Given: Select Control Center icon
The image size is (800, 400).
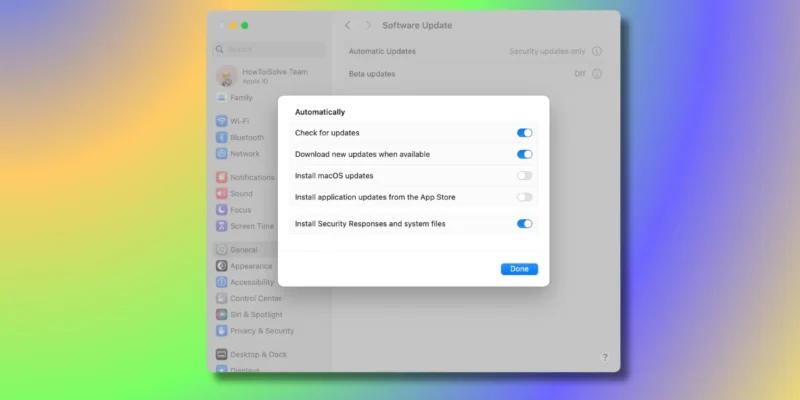Looking at the screenshot, I should 221,298.
